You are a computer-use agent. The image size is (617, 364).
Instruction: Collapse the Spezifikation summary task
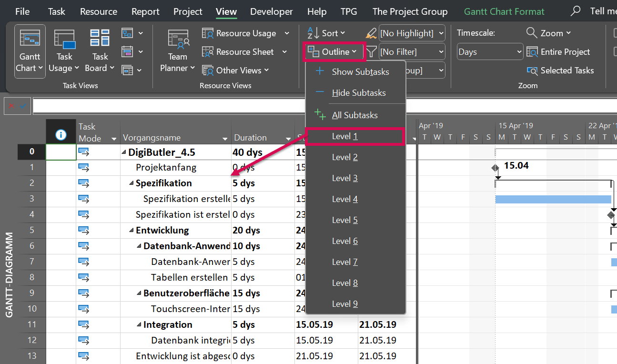pyautogui.click(x=131, y=183)
